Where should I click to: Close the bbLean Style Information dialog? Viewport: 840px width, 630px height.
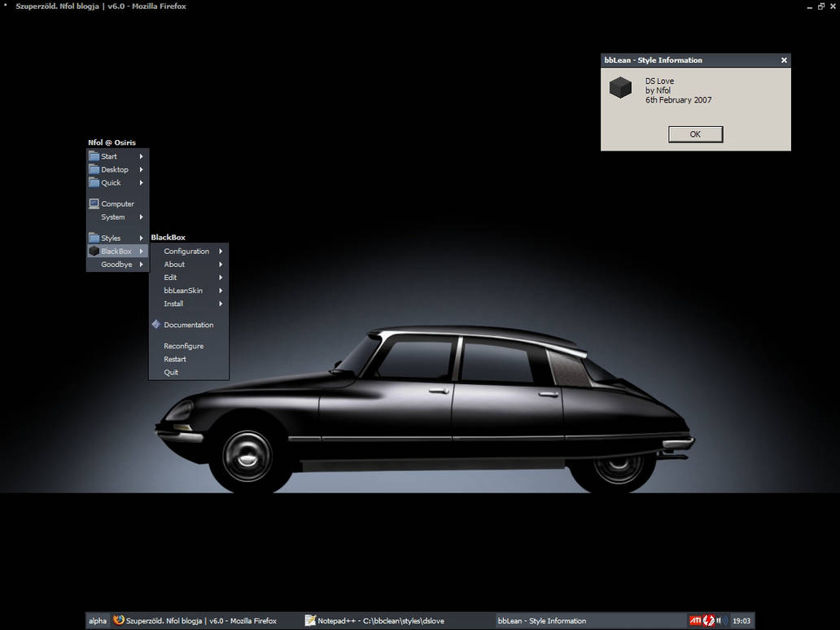pos(784,60)
